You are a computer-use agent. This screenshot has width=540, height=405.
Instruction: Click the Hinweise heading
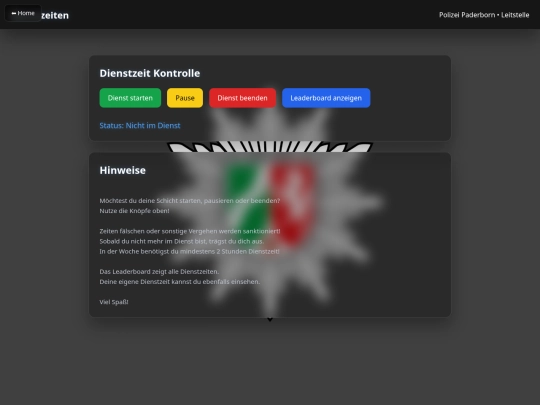[x=123, y=170]
